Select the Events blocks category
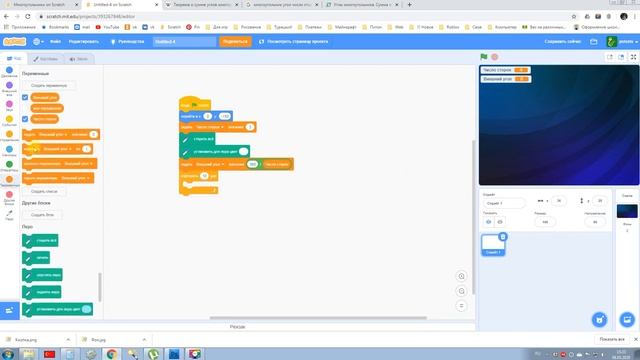640x360 pixels. 9,121
